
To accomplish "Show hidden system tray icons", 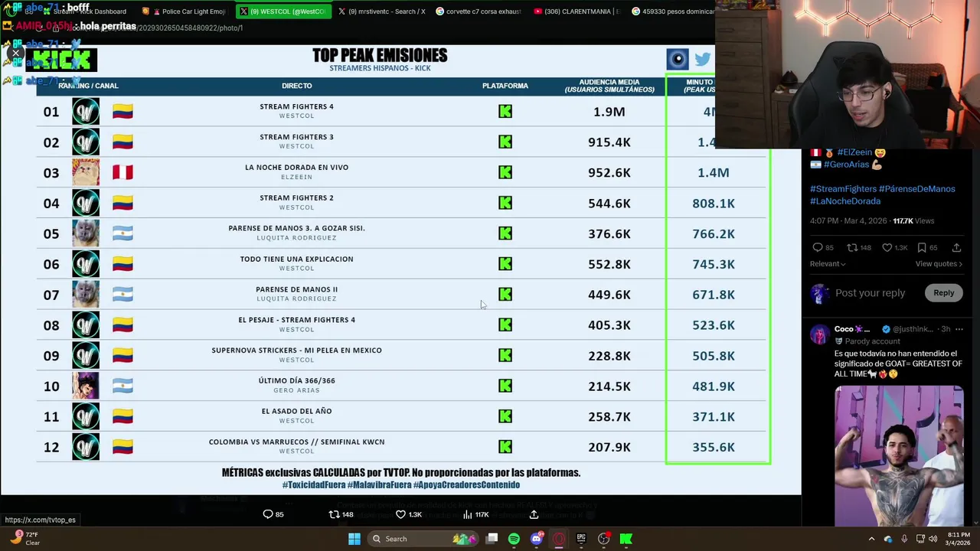I will tap(871, 539).
